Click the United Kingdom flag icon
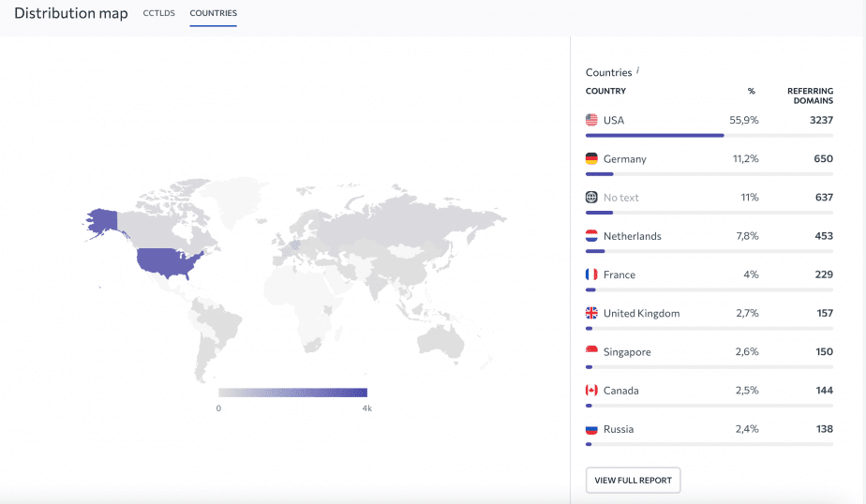The image size is (866, 504). (591, 313)
